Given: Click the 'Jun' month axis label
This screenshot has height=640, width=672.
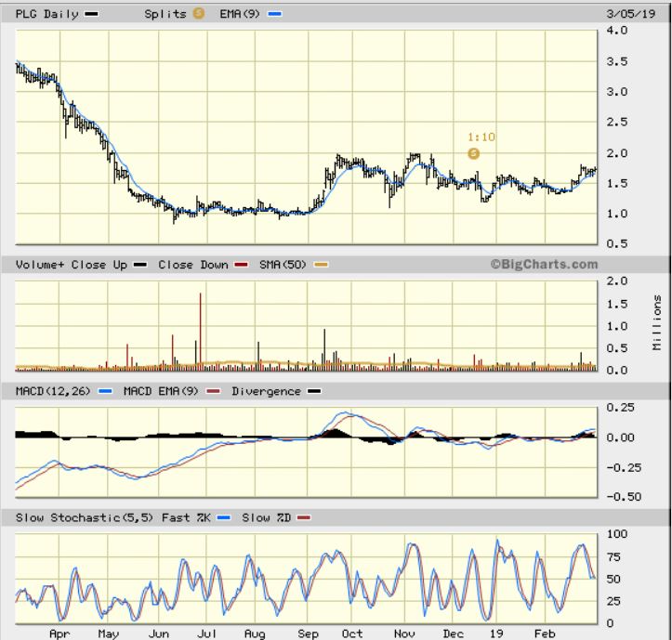Looking at the screenshot, I should pyautogui.click(x=159, y=633).
